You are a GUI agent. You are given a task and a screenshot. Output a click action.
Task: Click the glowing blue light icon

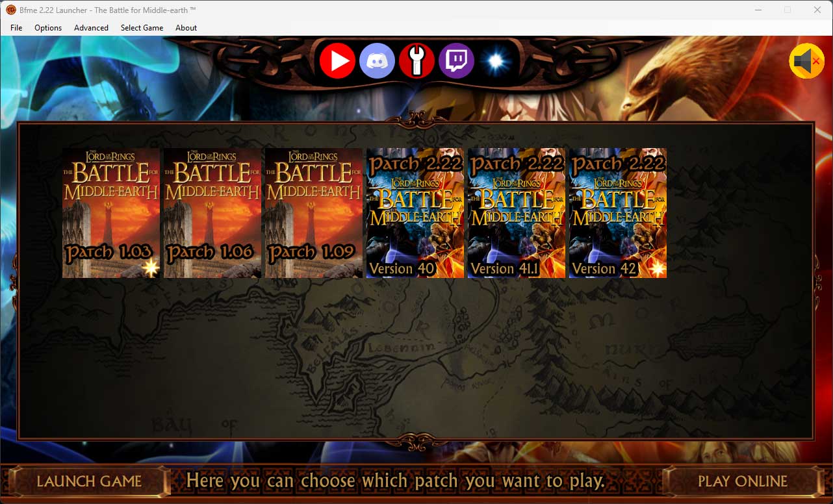(496, 61)
